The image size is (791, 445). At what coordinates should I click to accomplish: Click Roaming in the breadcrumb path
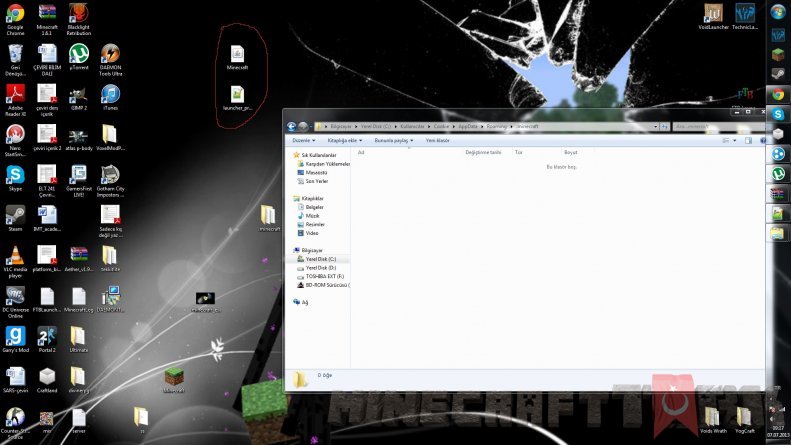click(x=496, y=126)
